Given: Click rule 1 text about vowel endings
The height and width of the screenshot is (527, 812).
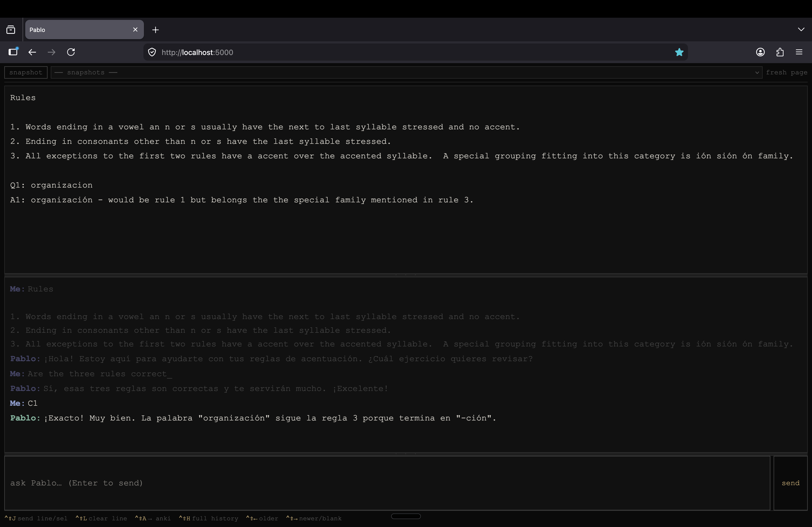Looking at the screenshot, I should [x=265, y=127].
